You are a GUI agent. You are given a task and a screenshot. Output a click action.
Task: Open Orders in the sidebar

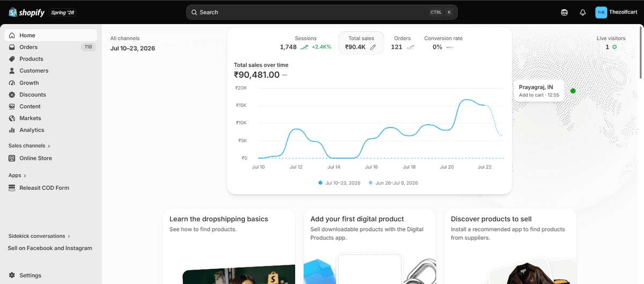50,47
